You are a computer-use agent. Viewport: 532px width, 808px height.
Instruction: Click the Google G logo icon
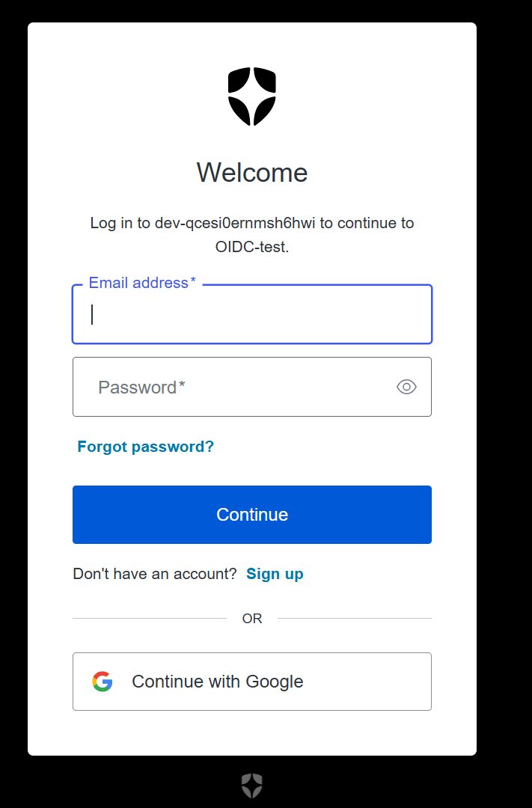click(103, 682)
